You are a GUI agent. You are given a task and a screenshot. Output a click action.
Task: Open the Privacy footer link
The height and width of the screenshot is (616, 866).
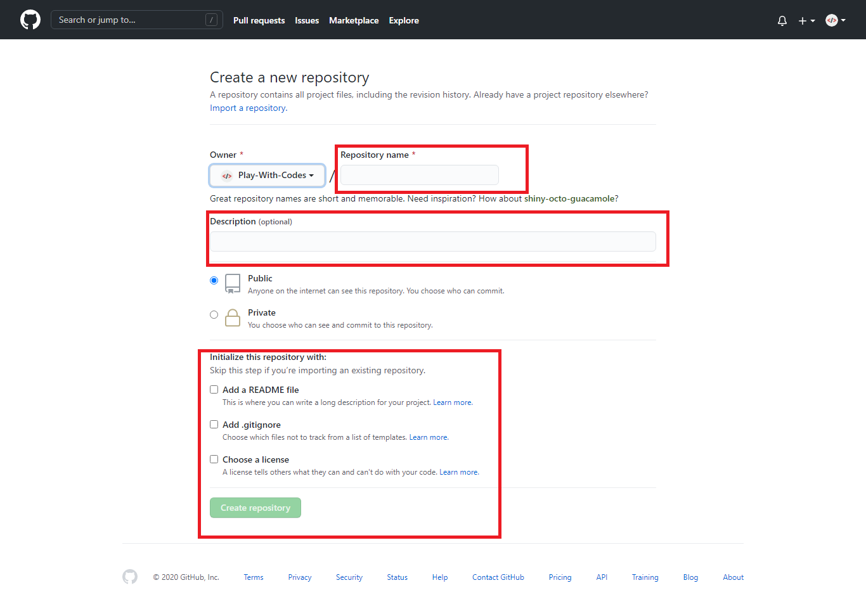point(300,577)
